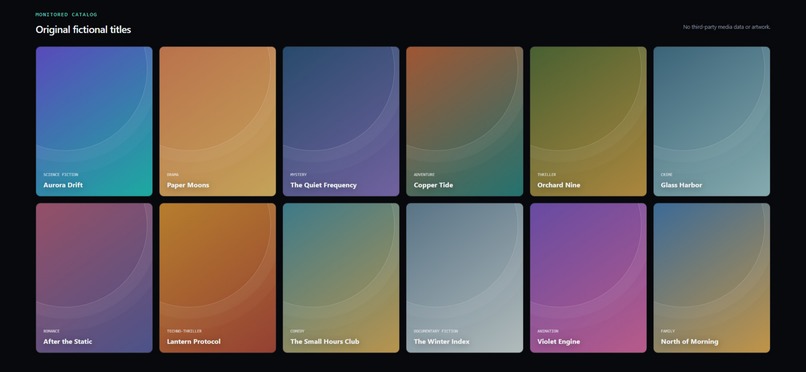The height and width of the screenshot is (372, 806).
Task: Select The Quiet Frequency card
Action: point(341,121)
